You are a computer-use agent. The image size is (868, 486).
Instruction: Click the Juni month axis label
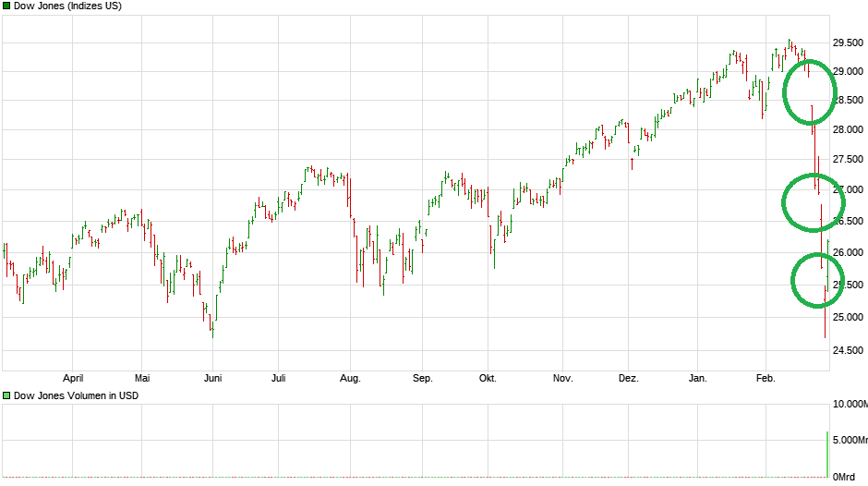212,378
